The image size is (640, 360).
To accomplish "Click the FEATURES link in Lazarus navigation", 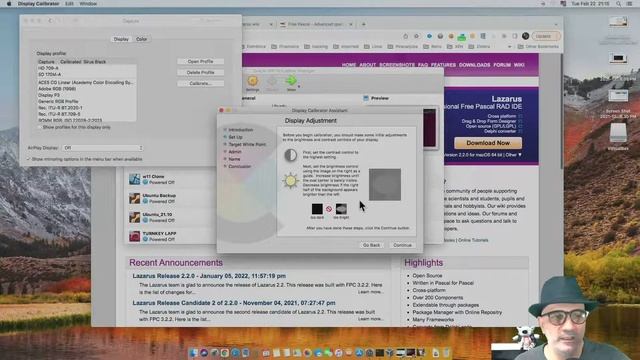I will (x=443, y=65).
